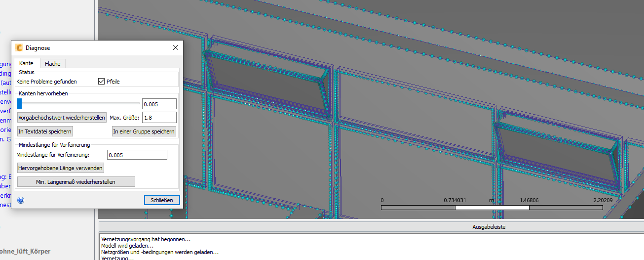The width and height of the screenshot is (644, 260).
Task: Click the Ausgabeleiste header bar
Action: 371,227
